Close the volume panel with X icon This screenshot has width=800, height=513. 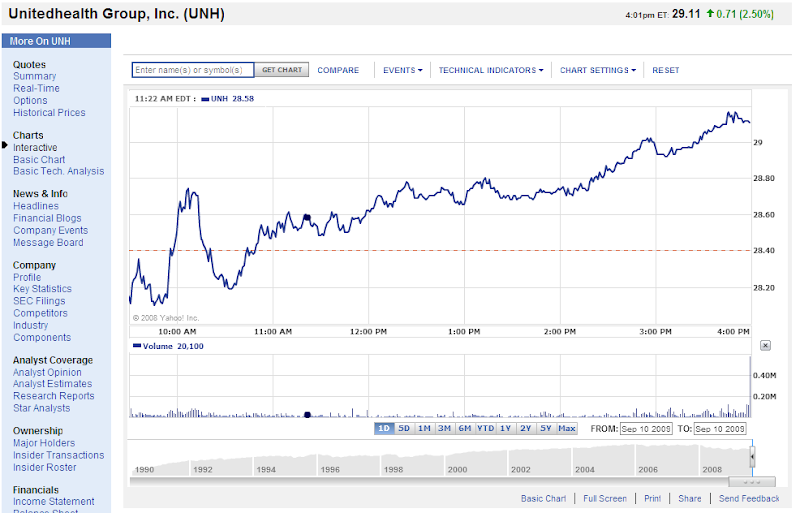(765, 346)
